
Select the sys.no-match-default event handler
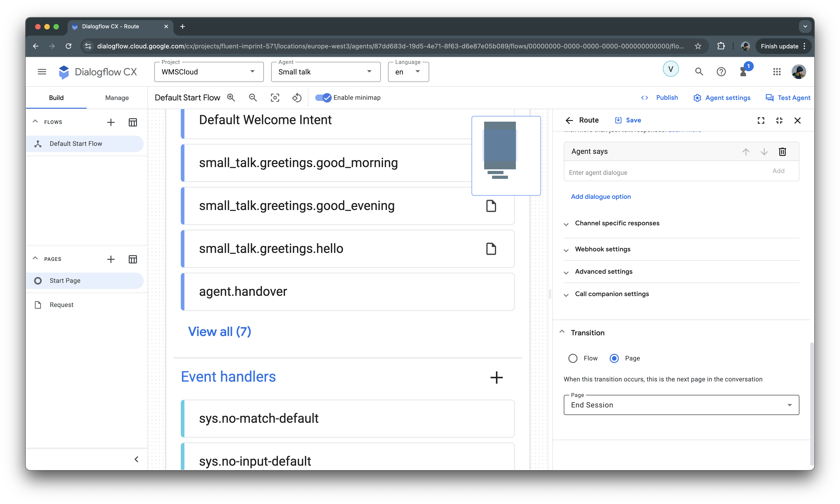[348, 419]
